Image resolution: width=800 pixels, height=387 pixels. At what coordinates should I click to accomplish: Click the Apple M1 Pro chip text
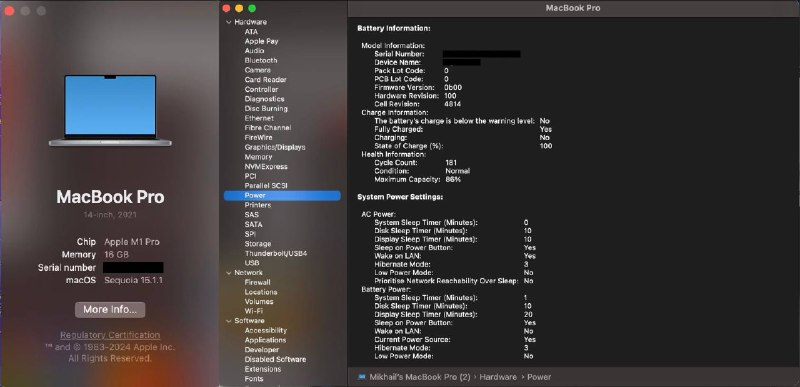(132, 242)
